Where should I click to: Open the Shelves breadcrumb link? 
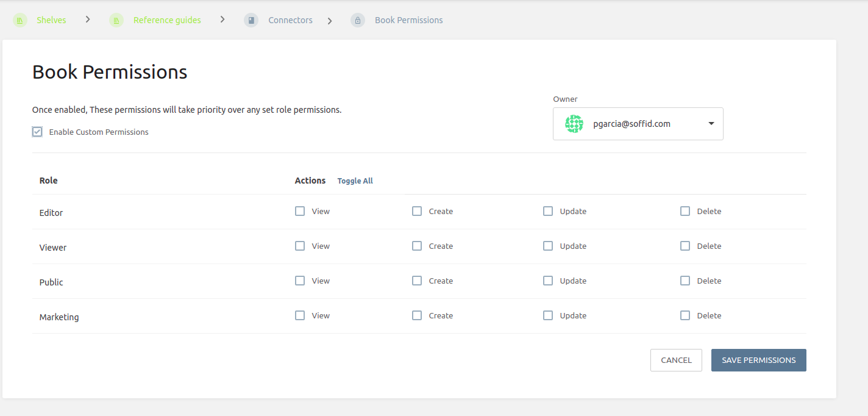(x=51, y=20)
